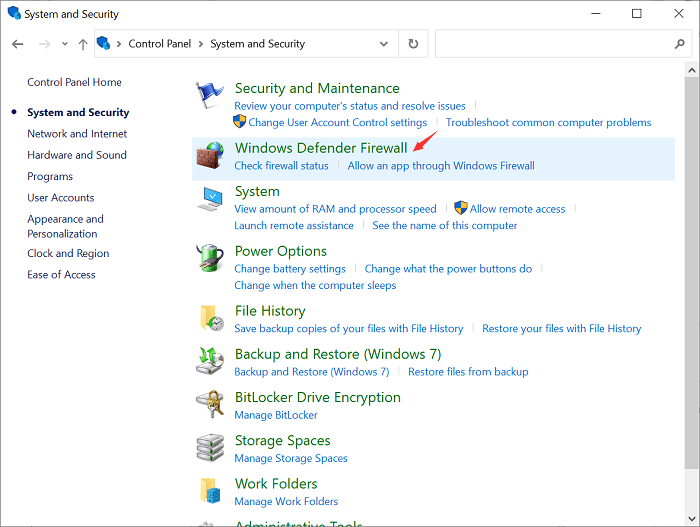Image resolution: width=700 pixels, height=527 pixels.
Task: Open File History heading
Action: pyautogui.click(x=270, y=311)
